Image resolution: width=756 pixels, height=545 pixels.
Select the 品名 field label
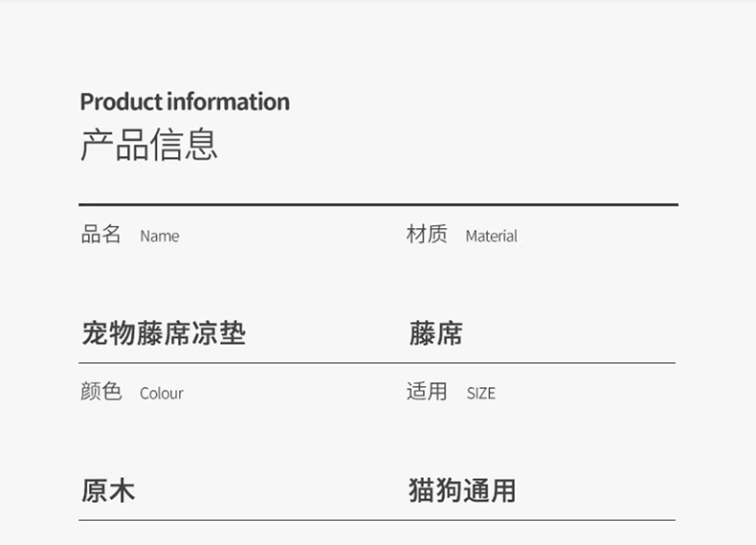click(101, 235)
